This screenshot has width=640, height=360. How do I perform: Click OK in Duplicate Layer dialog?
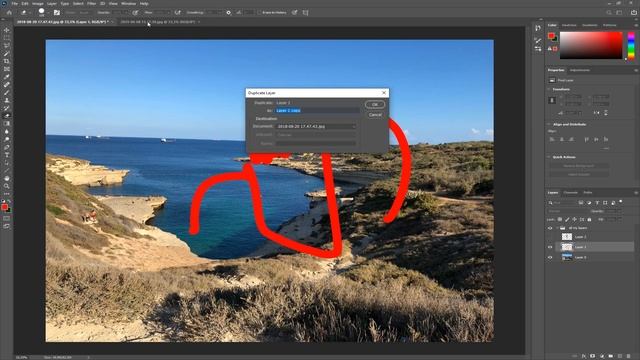375,104
